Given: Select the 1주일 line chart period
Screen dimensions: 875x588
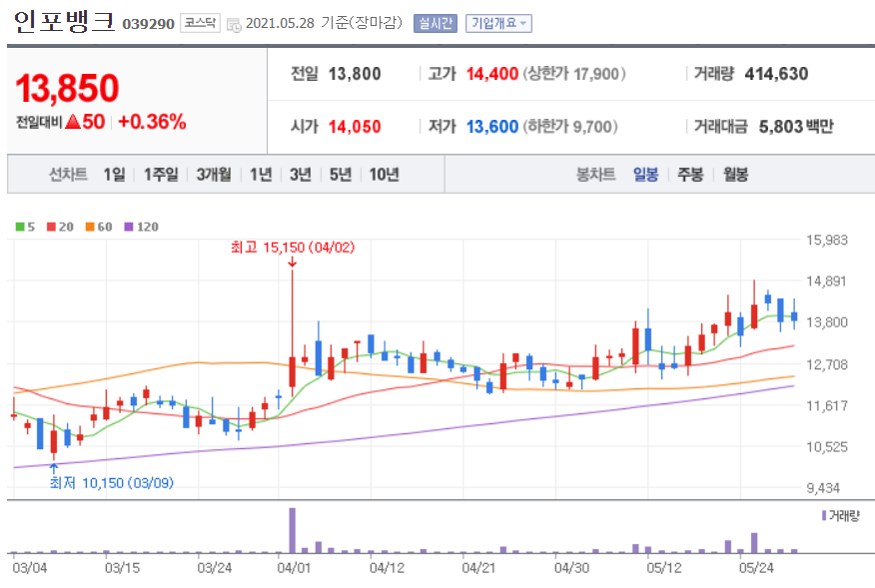Looking at the screenshot, I should (161, 175).
